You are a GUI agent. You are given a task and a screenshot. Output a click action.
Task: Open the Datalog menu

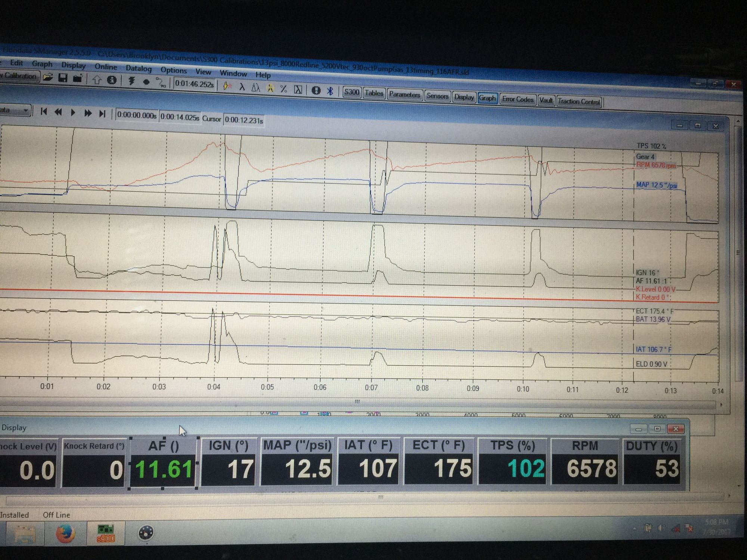(139, 68)
